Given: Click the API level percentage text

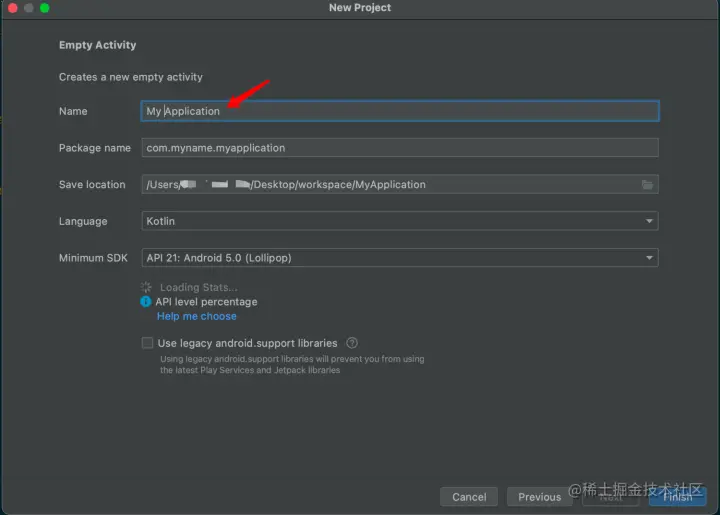Looking at the screenshot, I should 206,302.
